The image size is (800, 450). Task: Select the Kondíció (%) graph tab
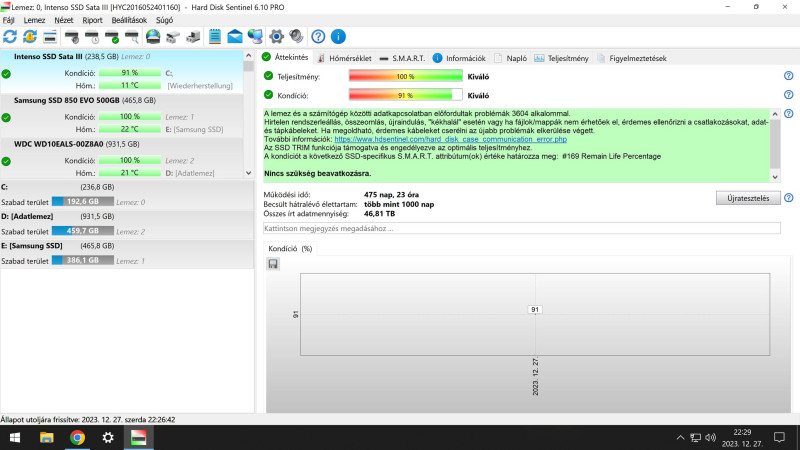tap(290, 248)
